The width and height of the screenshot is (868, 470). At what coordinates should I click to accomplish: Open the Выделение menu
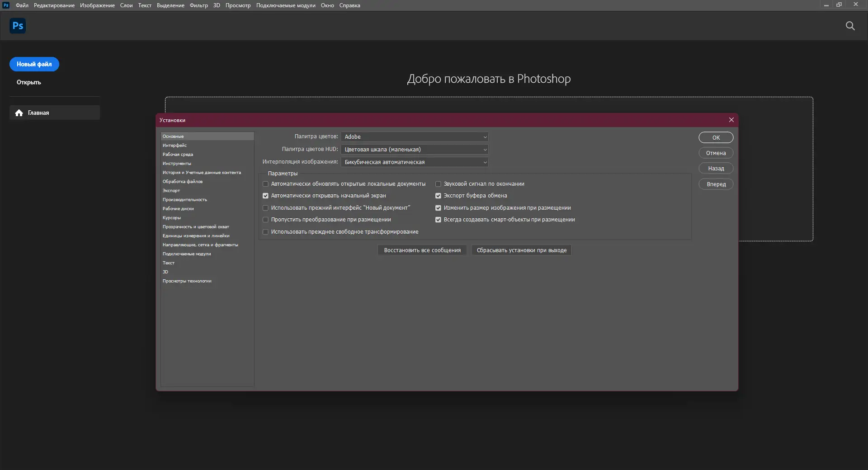170,5
